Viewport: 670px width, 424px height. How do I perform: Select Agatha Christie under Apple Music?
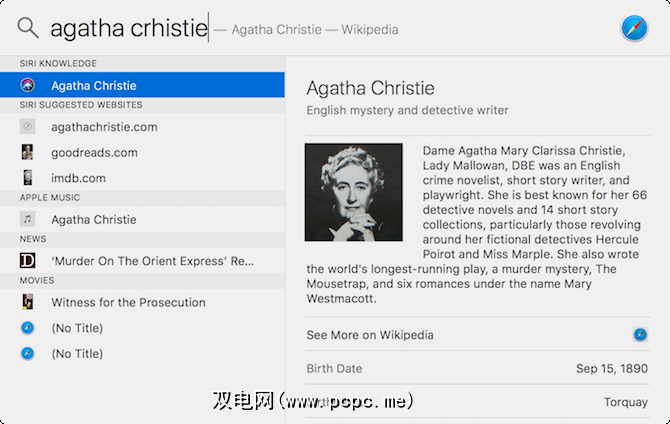coord(94,219)
